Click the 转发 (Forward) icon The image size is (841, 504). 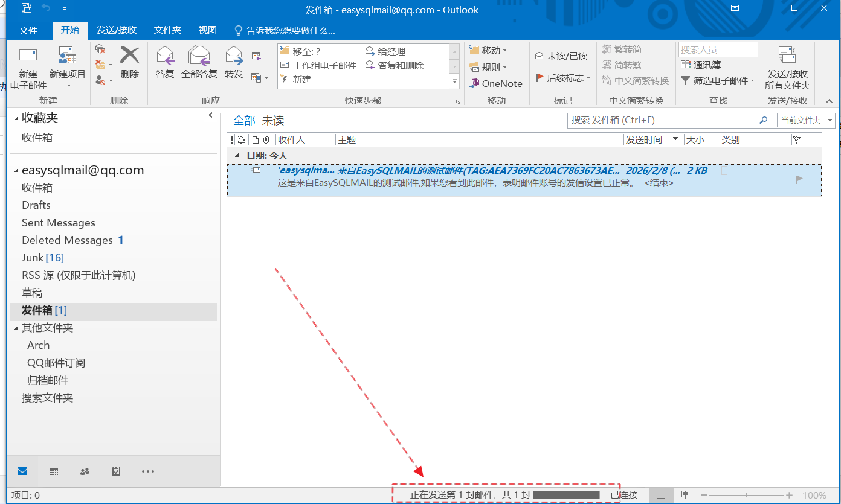[x=233, y=63]
